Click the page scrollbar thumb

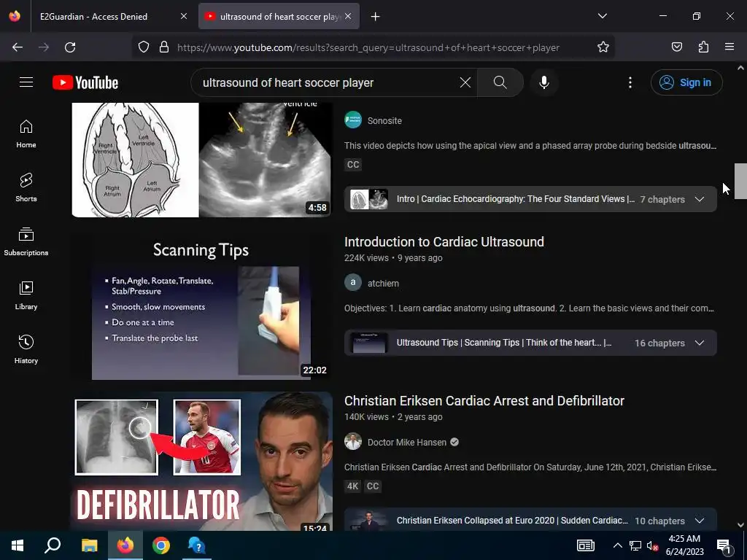pyautogui.click(x=740, y=181)
